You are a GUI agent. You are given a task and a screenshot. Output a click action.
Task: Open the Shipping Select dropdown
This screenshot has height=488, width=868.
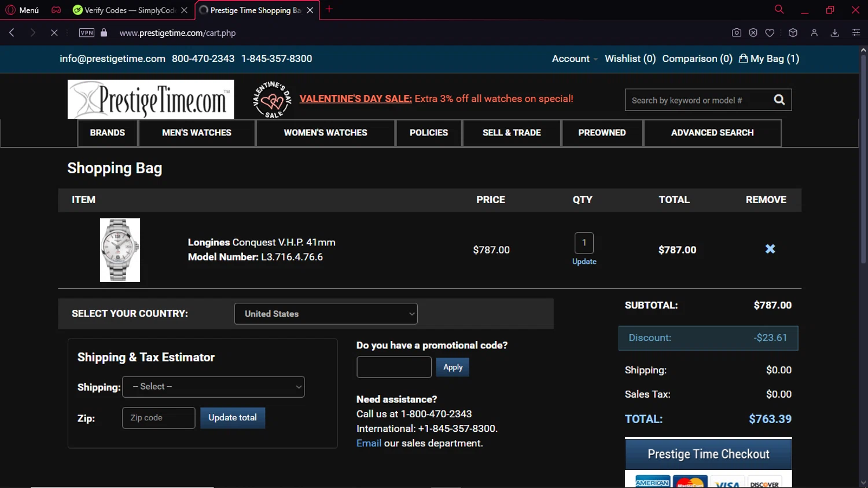coord(214,387)
